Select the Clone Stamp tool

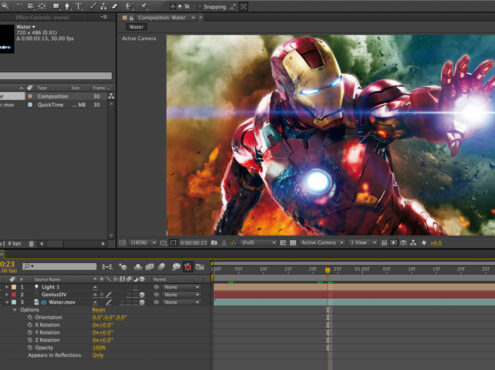104,6
